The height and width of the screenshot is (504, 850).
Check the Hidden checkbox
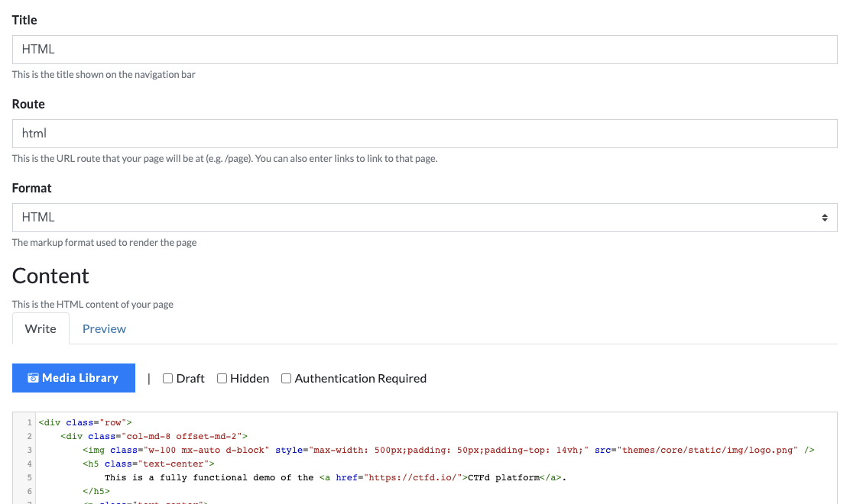221,378
